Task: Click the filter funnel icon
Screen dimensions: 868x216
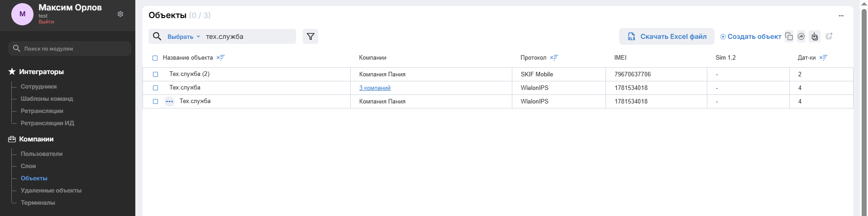Action: pyautogui.click(x=310, y=37)
